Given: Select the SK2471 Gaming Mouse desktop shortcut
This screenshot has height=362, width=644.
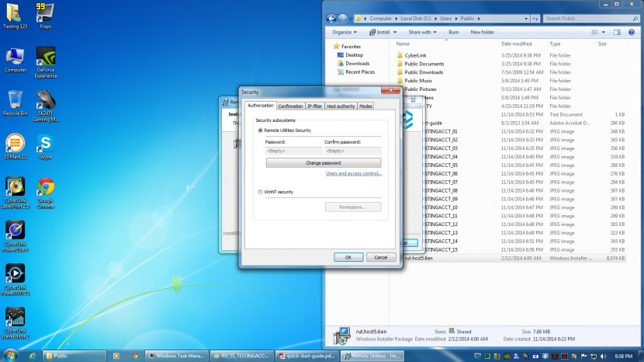Looking at the screenshot, I should (x=46, y=106).
